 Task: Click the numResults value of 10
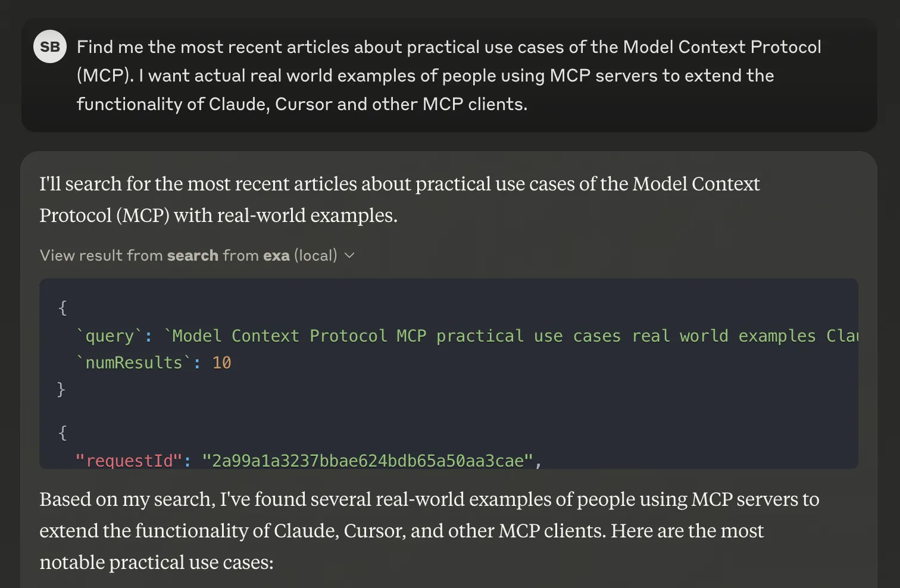click(222, 362)
